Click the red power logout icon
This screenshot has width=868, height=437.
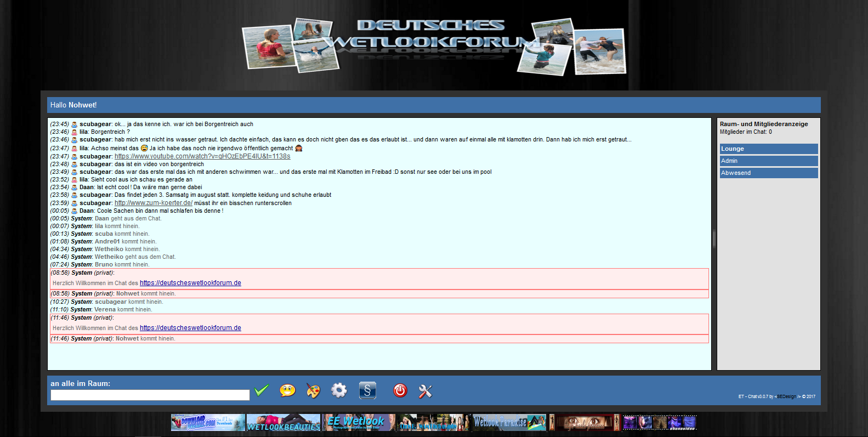click(400, 390)
